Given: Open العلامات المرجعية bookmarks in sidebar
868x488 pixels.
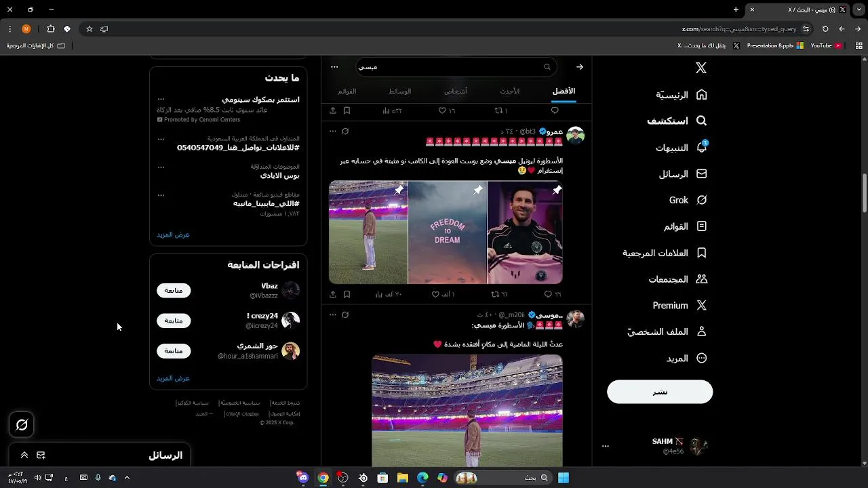Looking at the screenshot, I should coord(665,253).
